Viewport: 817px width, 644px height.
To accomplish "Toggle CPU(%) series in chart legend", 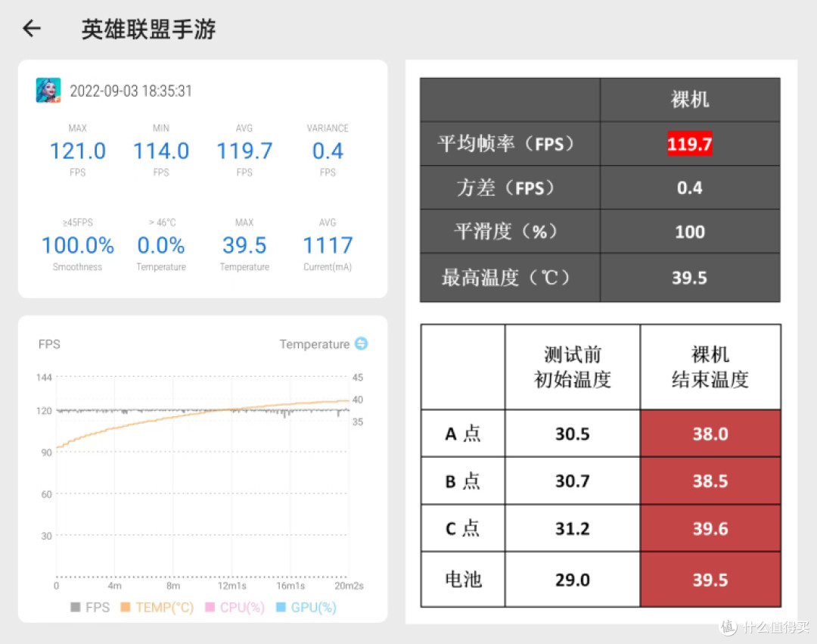I will (x=235, y=607).
